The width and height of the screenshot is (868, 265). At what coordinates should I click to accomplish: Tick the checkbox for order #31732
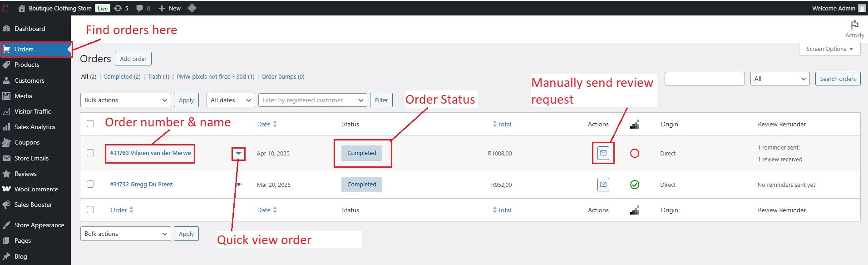[x=90, y=184]
